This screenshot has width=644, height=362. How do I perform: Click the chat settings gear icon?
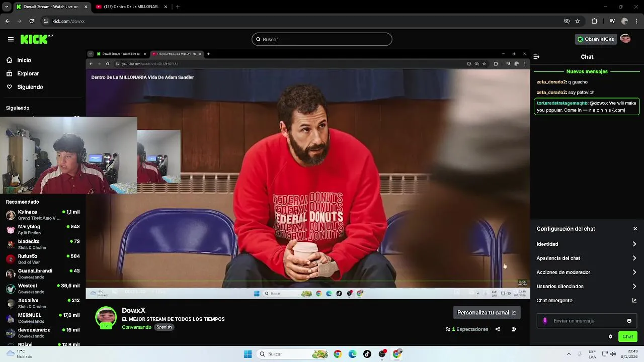point(610,336)
